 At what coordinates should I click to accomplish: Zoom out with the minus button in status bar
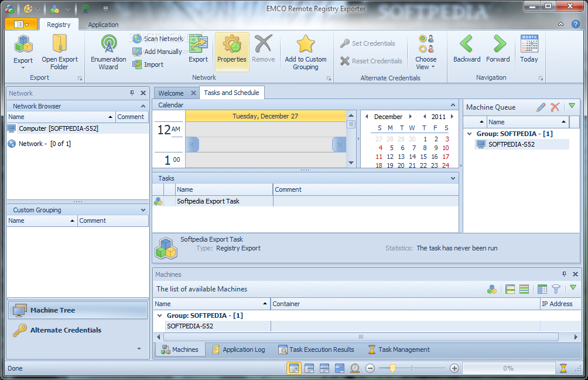point(370,368)
